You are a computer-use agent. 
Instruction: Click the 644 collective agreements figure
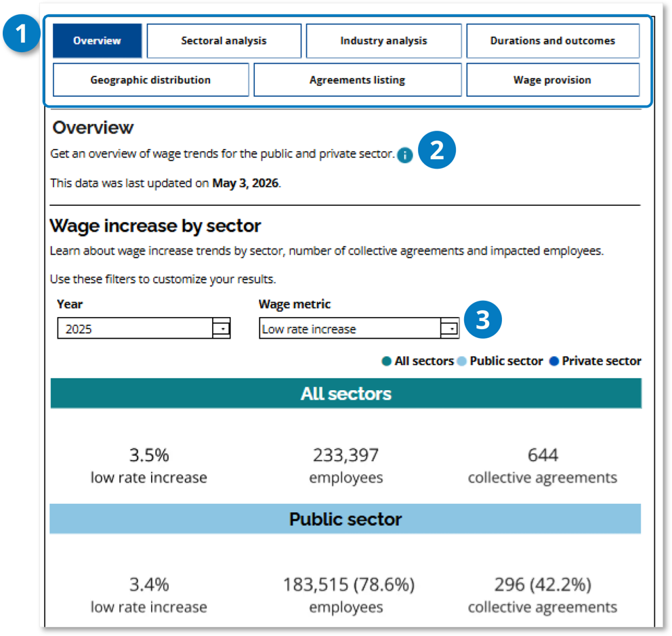click(543, 455)
